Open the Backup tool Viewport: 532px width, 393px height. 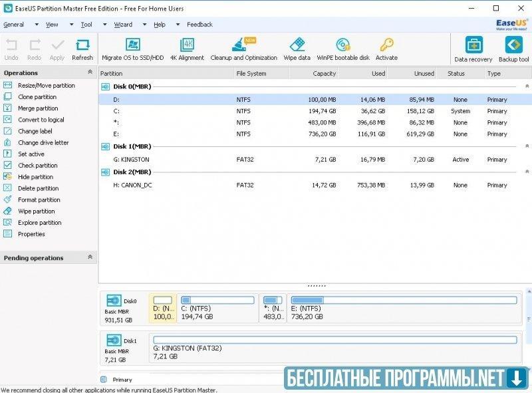(x=513, y=50)
